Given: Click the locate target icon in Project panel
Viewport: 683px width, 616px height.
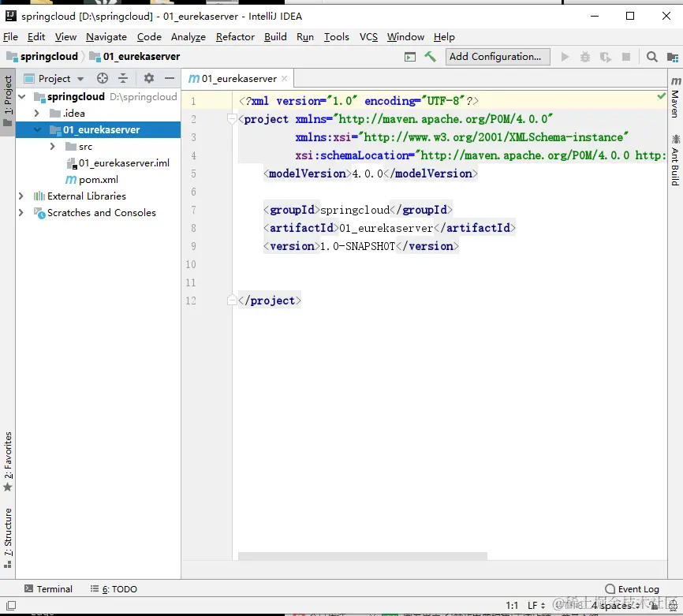Looking at the screenshot, I should (x=102, y=78).
